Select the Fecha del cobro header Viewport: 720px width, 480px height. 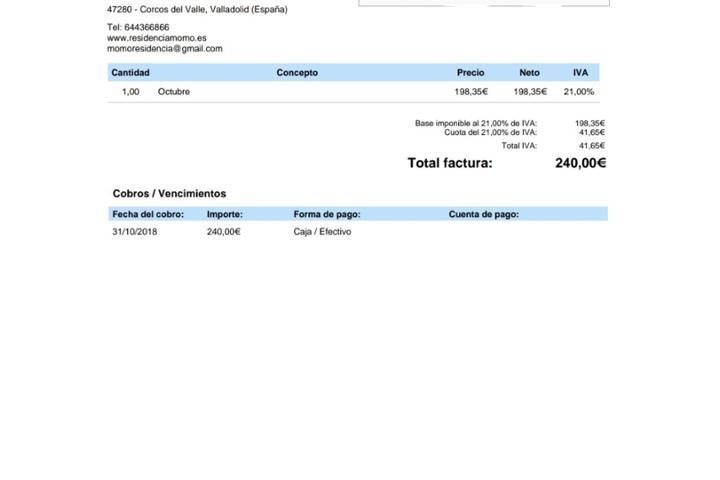pyautogui.click(x=148, y=214)
